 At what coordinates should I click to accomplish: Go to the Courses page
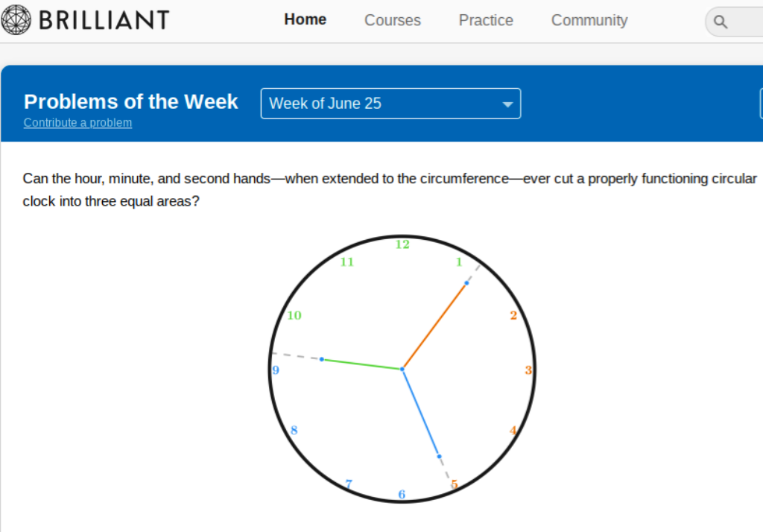coord(392,21)
